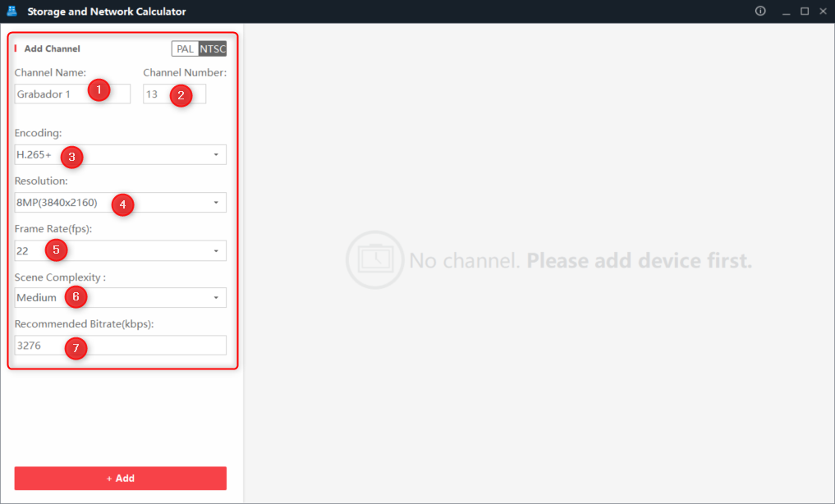Open the Frame Rate(fps) dropdown
Viewport: 835px width, 504px height.
(121, 250)
